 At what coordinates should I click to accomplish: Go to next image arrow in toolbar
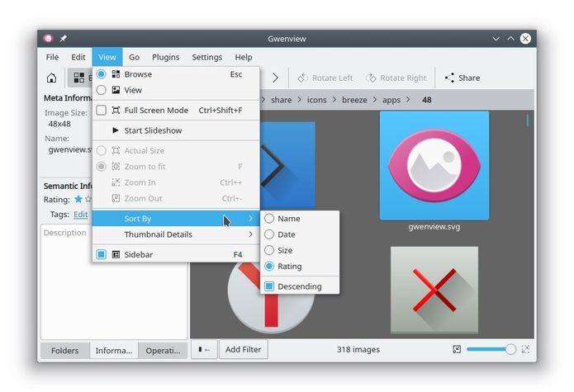point(275,78)
